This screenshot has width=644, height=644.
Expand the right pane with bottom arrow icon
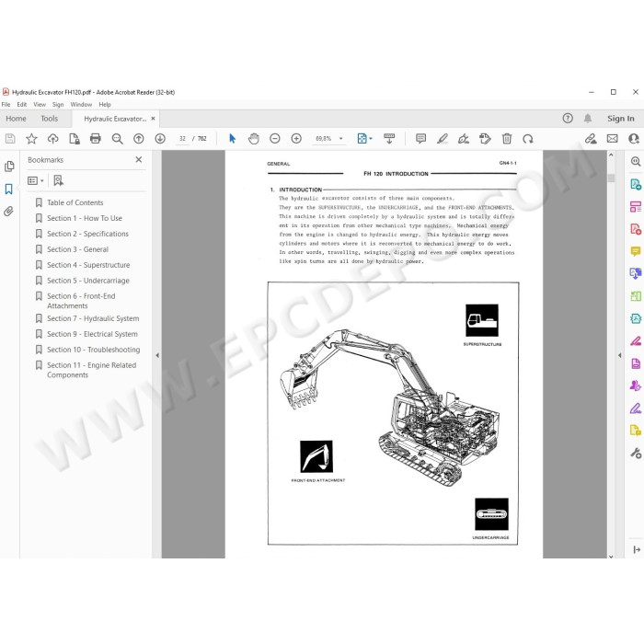(x=637, y=549)
